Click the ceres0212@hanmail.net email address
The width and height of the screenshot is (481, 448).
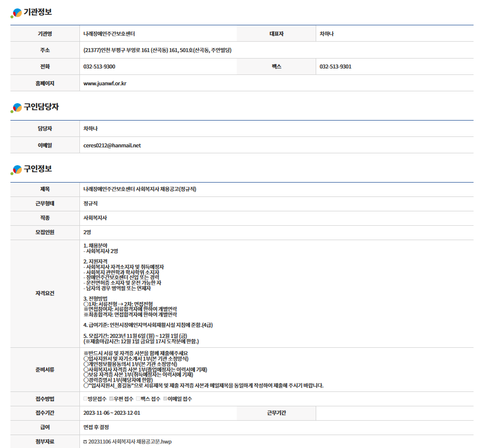coord(112,145)
